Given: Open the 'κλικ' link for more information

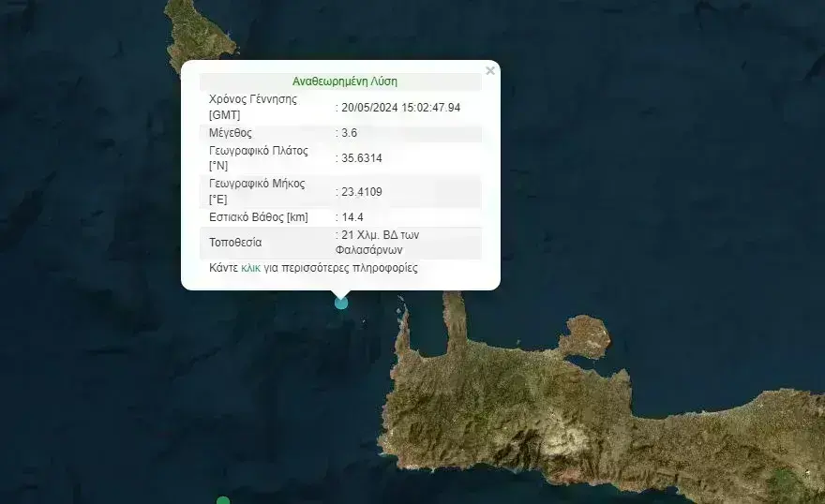Looking at the screenshot, I should point(250,268).
